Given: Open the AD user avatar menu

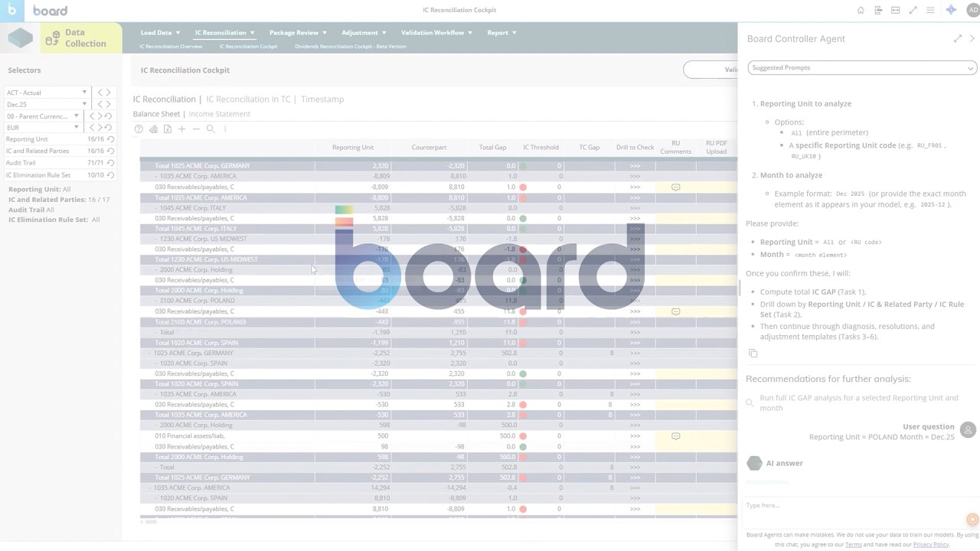Looking at the screenshot, I should click(x=972, y=10).
